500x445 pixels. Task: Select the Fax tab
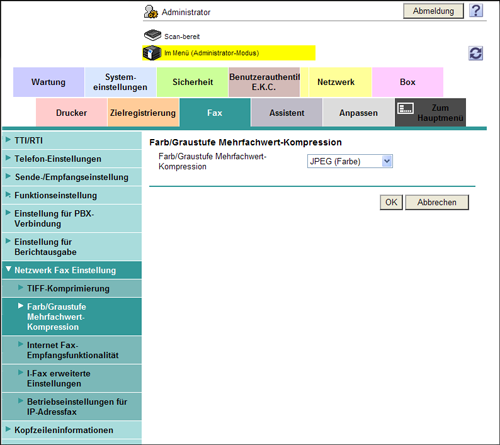coord(215,113)
